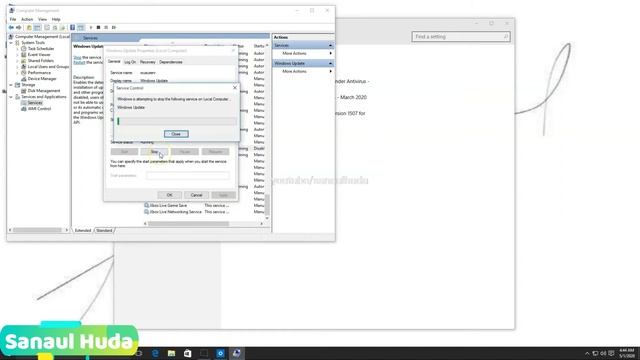
Task: Switch to the Recovery tab
Action: click(x=147, y=62)
